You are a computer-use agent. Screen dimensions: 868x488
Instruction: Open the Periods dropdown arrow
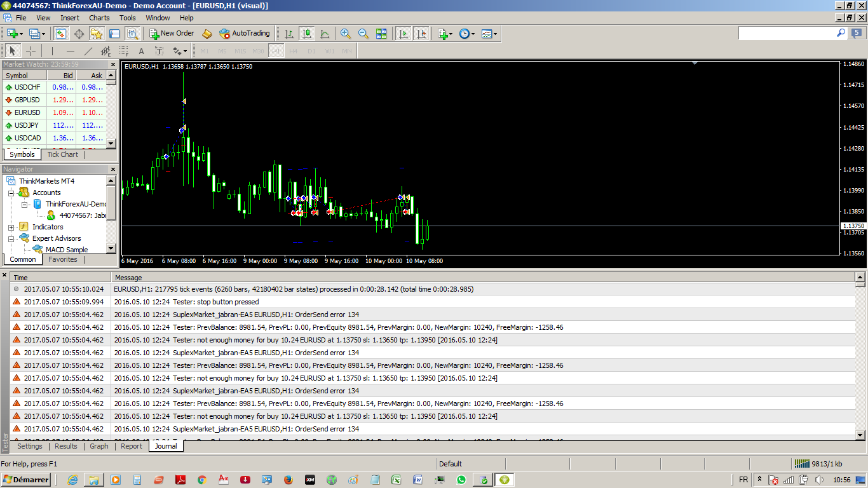pyautogui.click(x=473, y=34)
